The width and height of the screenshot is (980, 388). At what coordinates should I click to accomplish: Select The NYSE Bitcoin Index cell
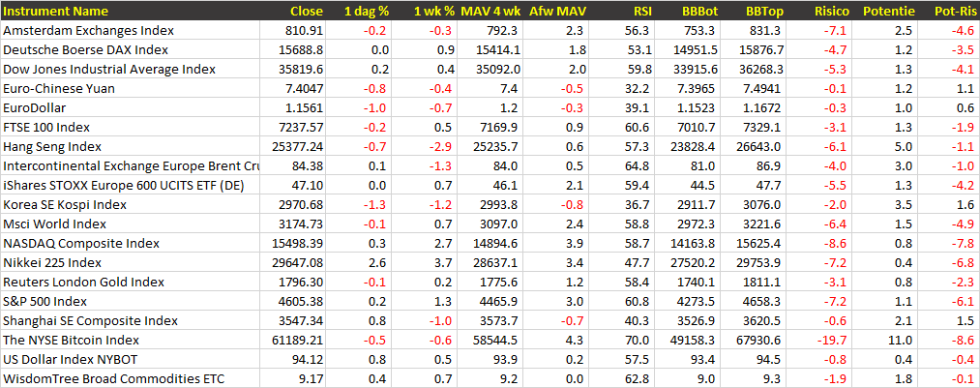pos(72,341)
